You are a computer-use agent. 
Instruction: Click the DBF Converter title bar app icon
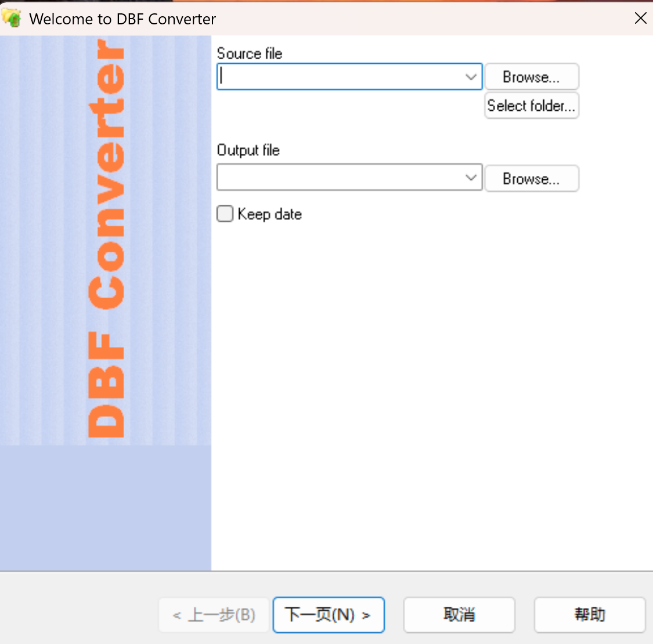(11, 18)
